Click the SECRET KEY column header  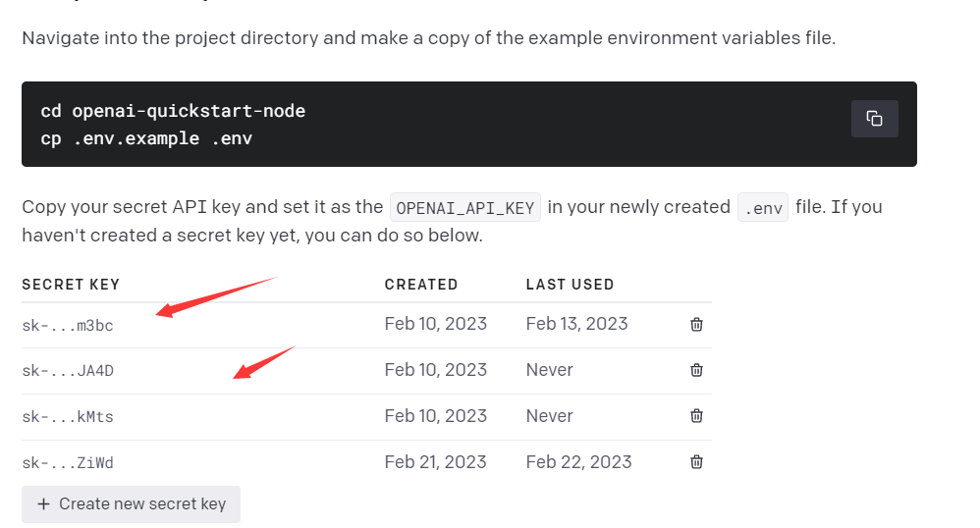pyautogui.click(x=71, y=285)
